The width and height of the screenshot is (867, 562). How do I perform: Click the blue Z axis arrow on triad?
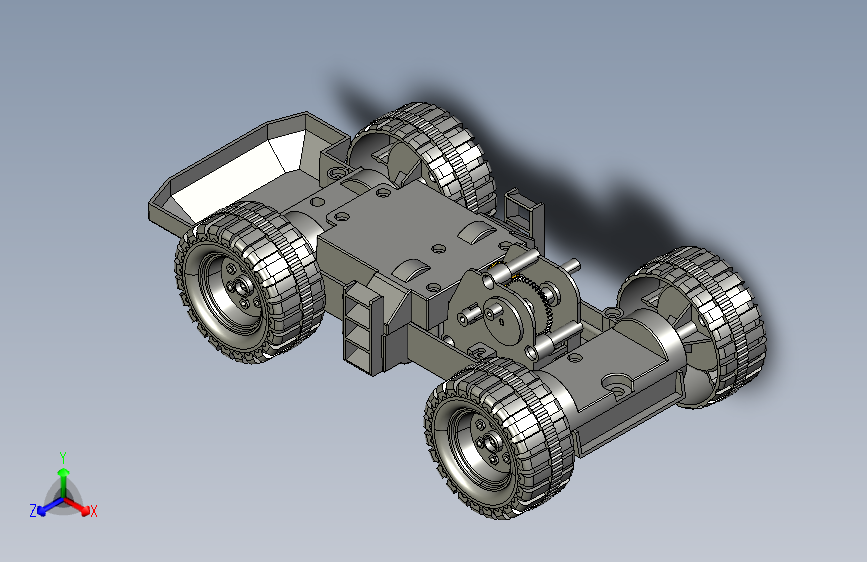50,507
